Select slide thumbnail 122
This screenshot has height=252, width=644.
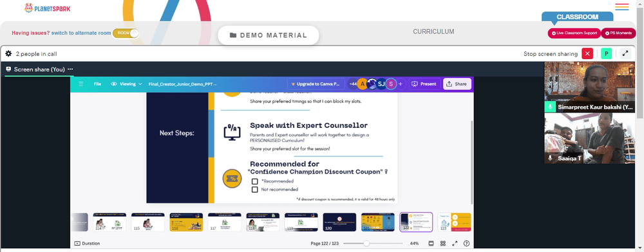[416, 222]
